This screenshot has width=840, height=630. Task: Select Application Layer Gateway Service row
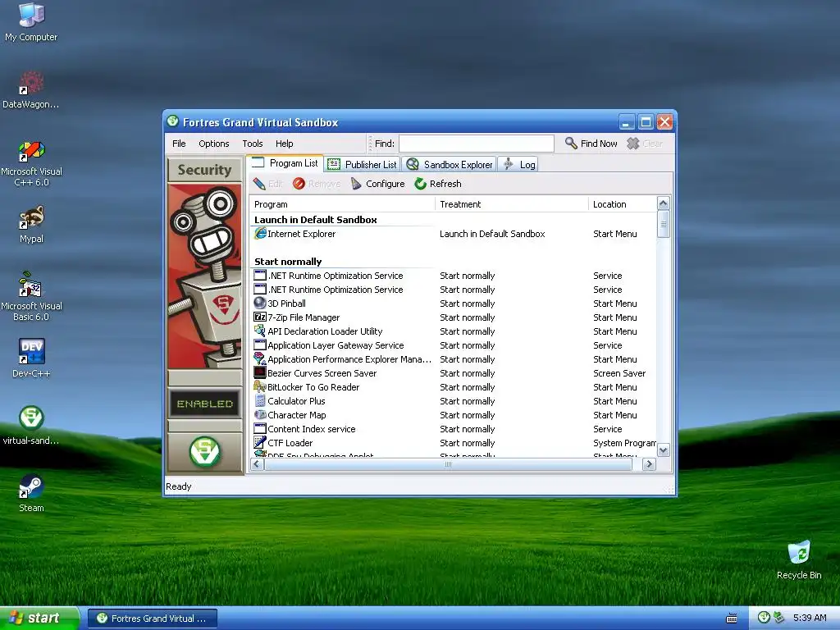coord(453,345)
